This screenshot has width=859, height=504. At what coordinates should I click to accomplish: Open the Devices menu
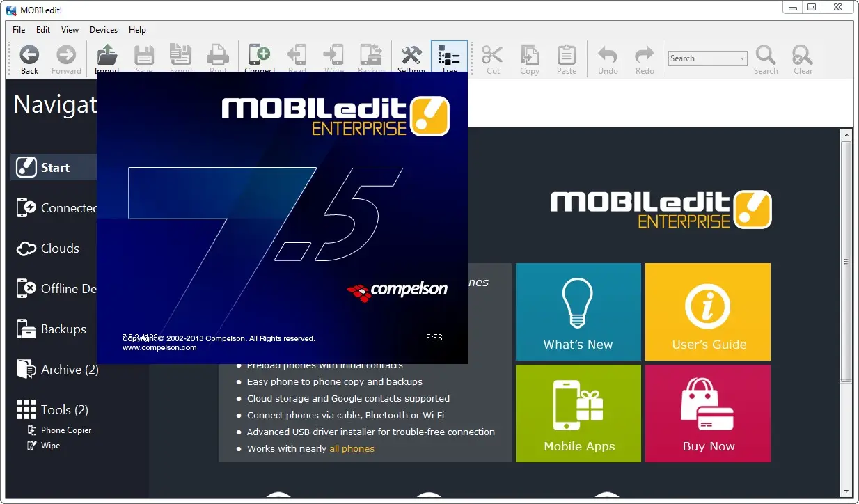coord(103,30)
